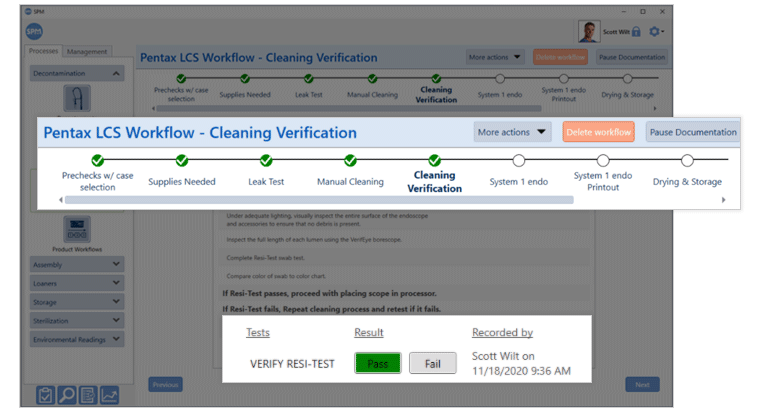Click the padlock lock-user icon

(x=636, y=32)
